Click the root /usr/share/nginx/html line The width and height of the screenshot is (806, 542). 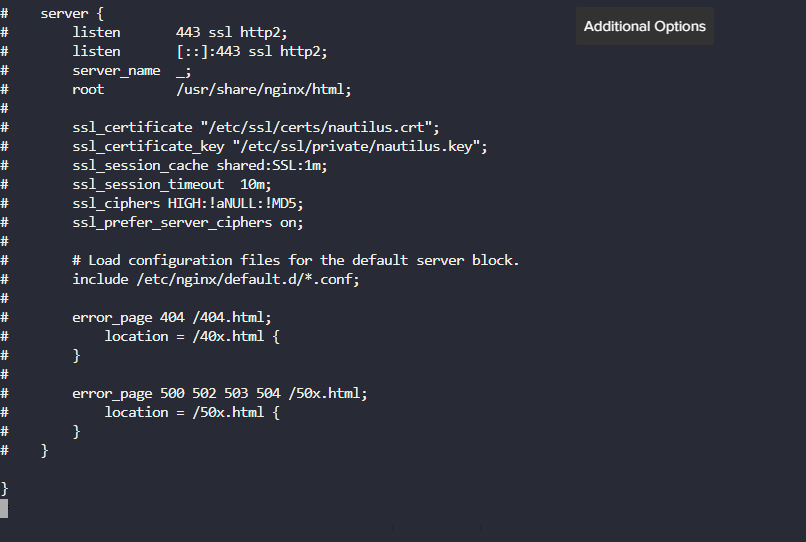[x=211, y=89]
